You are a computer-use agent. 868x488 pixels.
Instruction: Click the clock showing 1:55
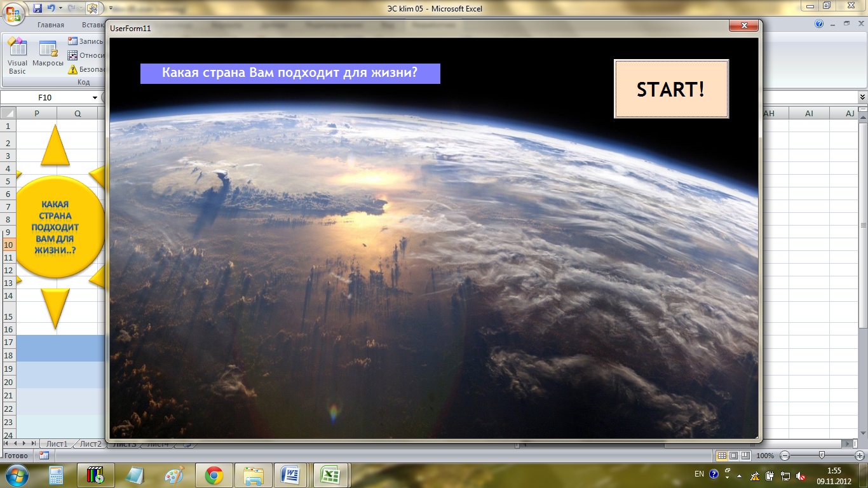833,475
